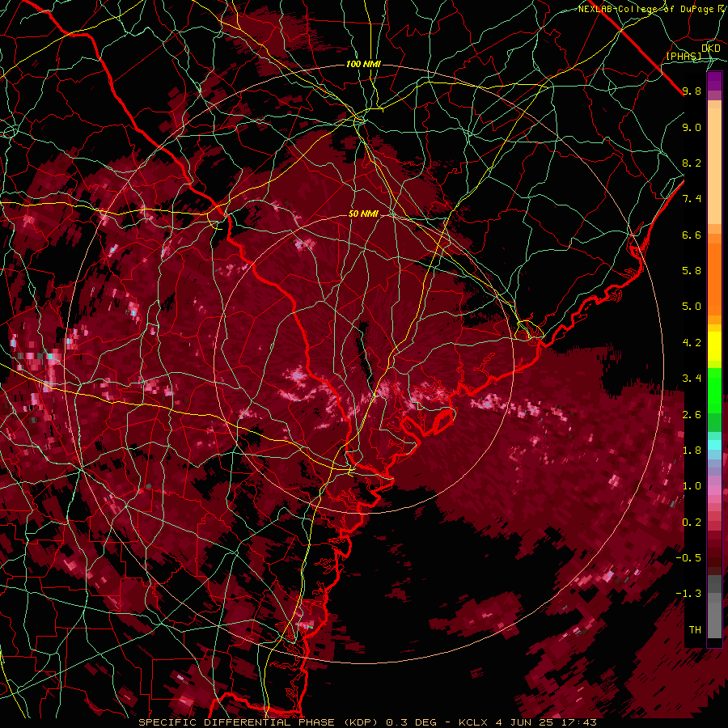728x728 pixels.
Task: Click the green segment of the color bar
Action: pyautogui.click(x=714, y=390)
